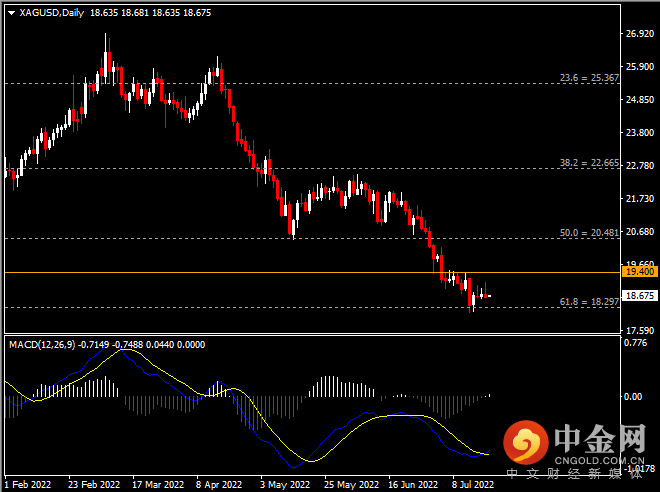Open the XAGUSD chart dropdown triangle
This screenshot has height=492, width=660.
click(x=11, y=13)
